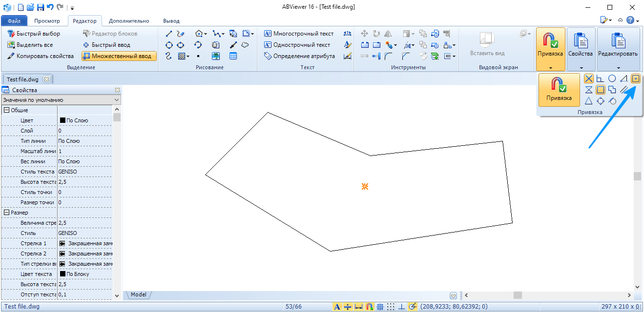Toggle Множественный ввод mode

[119, 56]
